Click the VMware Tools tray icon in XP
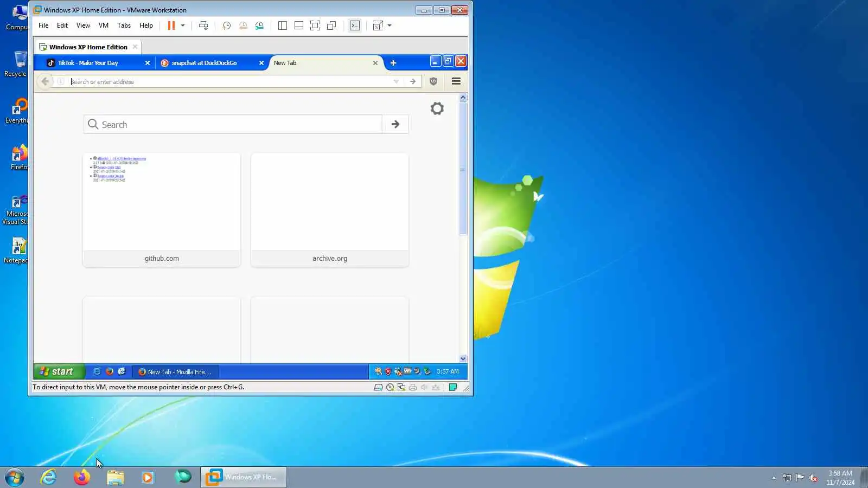 pos(407,371)
